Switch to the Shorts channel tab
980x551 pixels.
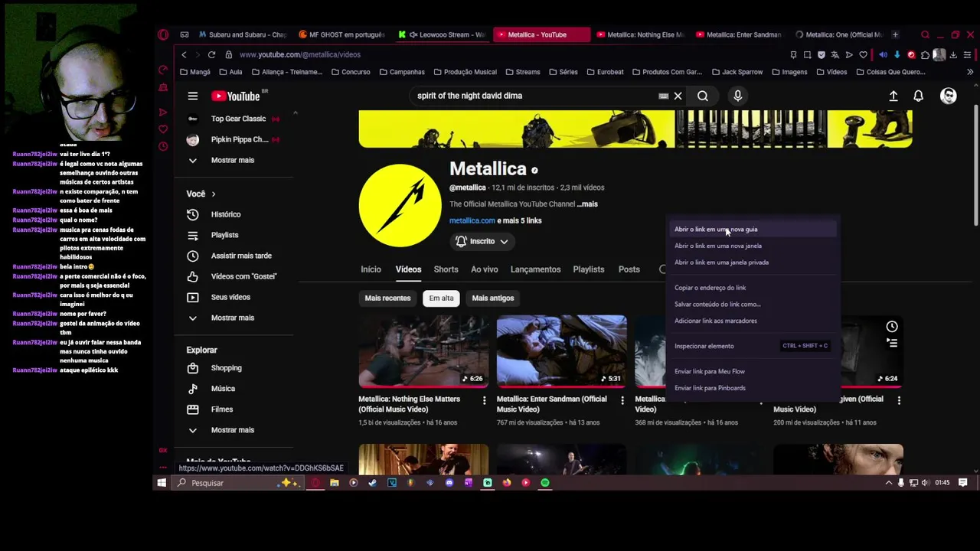(x=446, y=269)
